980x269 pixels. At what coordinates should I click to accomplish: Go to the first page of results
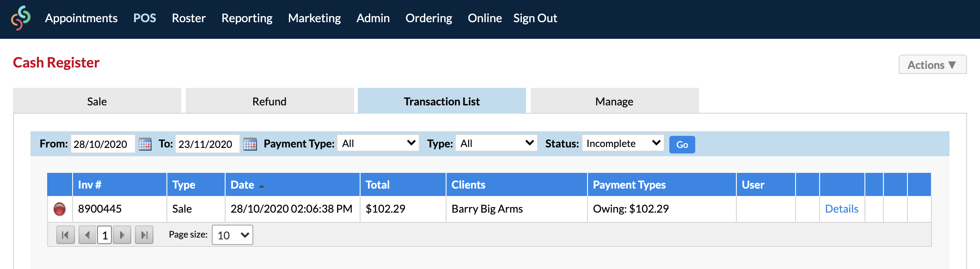coord(65,235)
